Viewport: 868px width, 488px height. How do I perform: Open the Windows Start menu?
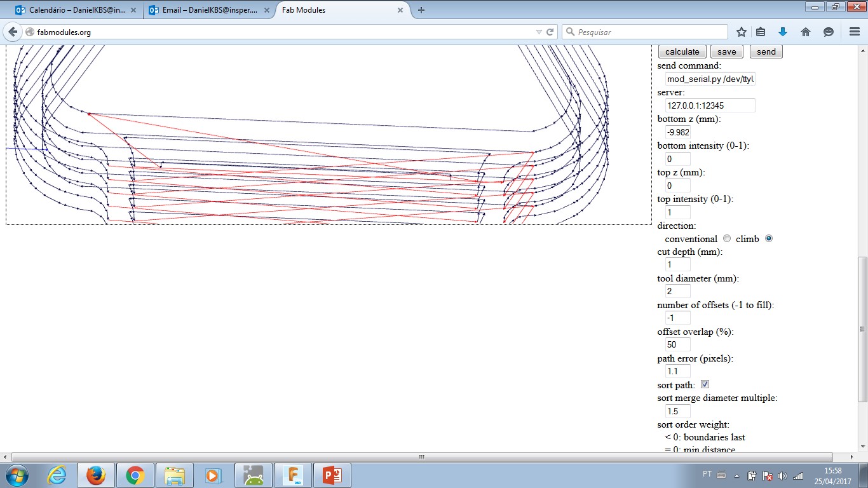tap(17, 475)
